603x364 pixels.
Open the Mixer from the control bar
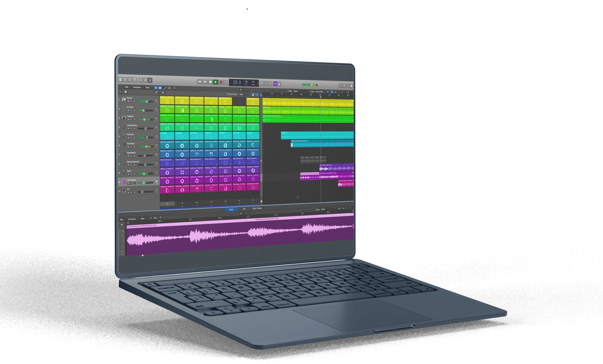point(145,80)
